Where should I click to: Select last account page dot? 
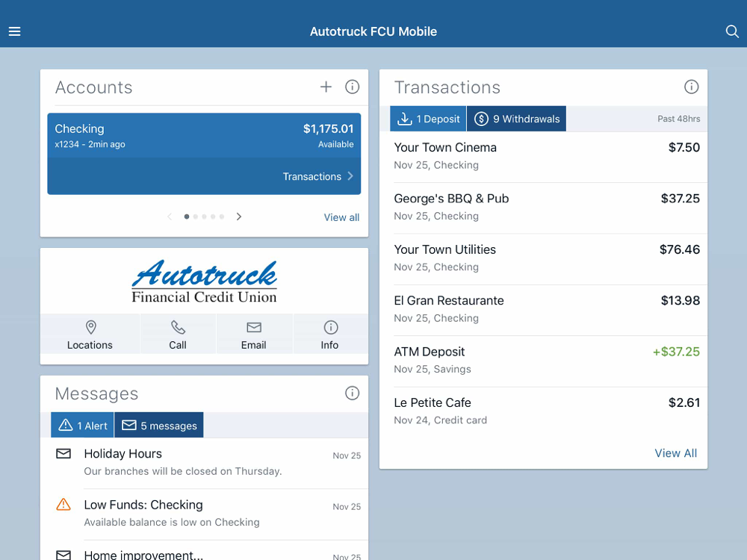coord(222,217)
